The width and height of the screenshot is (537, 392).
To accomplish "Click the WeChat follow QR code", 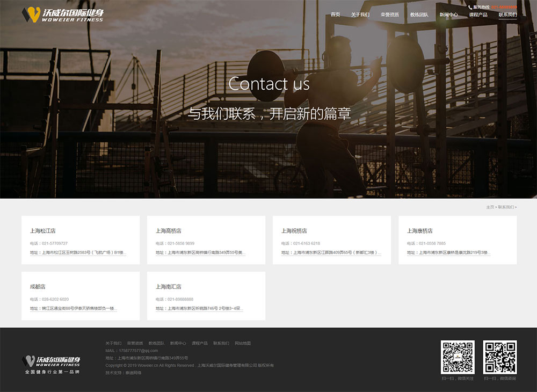I will tap(458, 357).
